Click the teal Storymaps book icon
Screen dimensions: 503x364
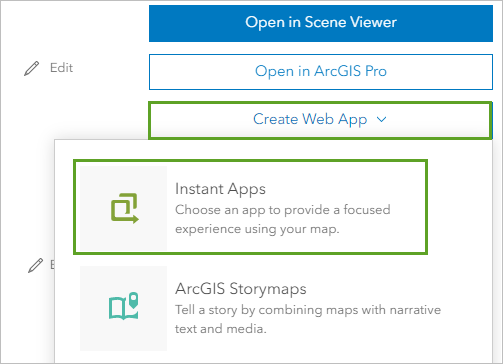pyautogui.click(x=124, y=306)
